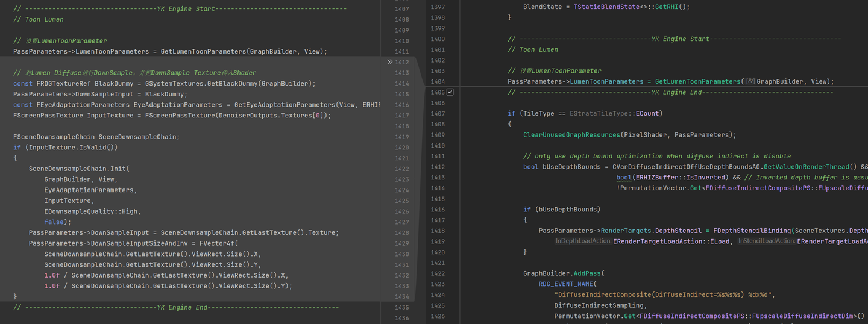Click the InDepthLoadAction parameter hint
The image size is (868, 324).
pyautogui.click(x=583, y=241)
